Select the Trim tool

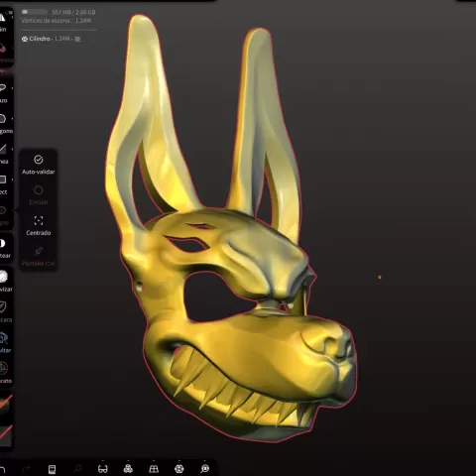point(3,22)
